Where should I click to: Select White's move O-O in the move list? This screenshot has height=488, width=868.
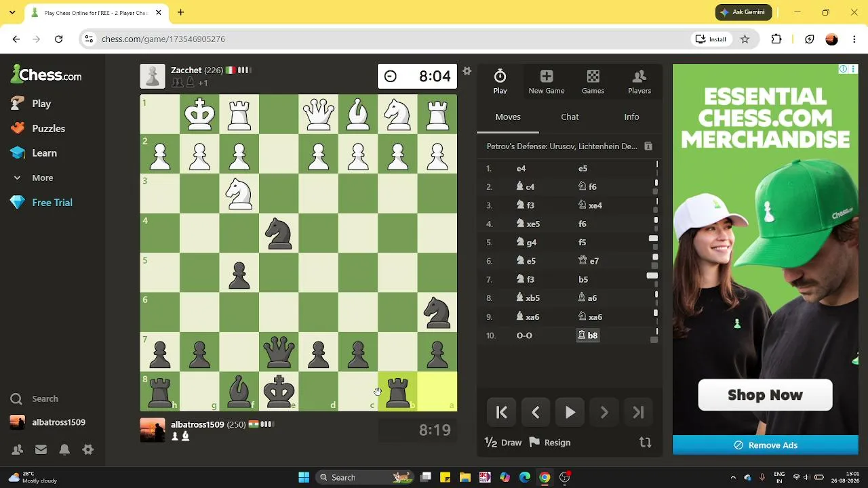coord(524,335)
